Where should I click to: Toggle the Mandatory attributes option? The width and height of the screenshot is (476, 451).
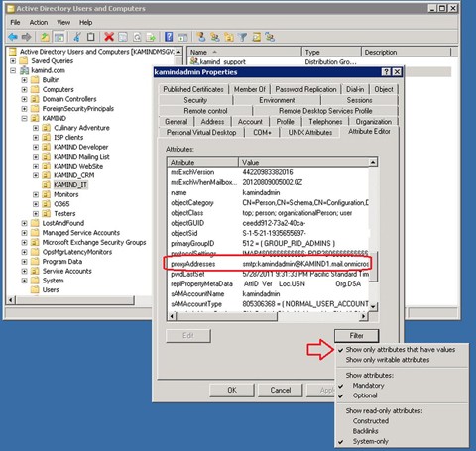pos(368,386)
